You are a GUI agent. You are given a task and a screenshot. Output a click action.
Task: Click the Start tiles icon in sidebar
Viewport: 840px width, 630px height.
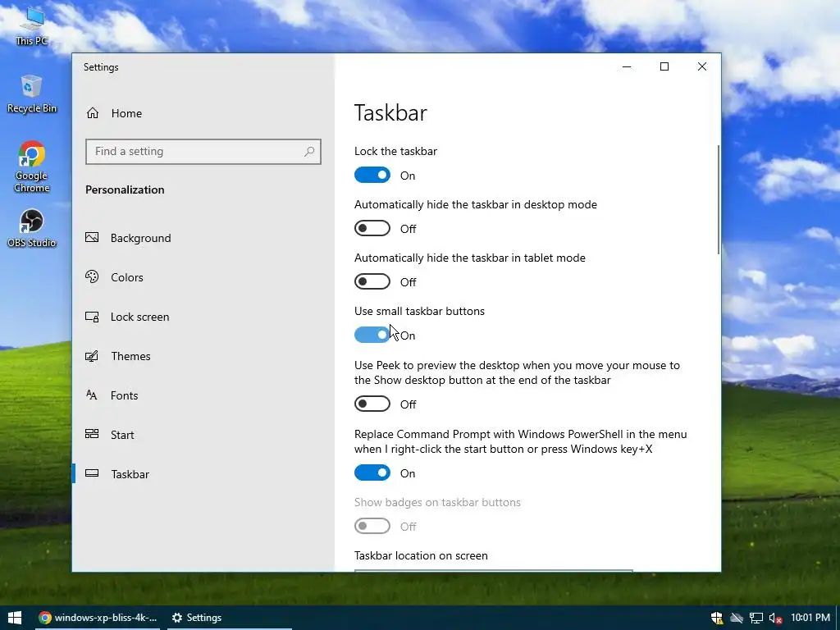pyautogui.click(x=92, y=434)
